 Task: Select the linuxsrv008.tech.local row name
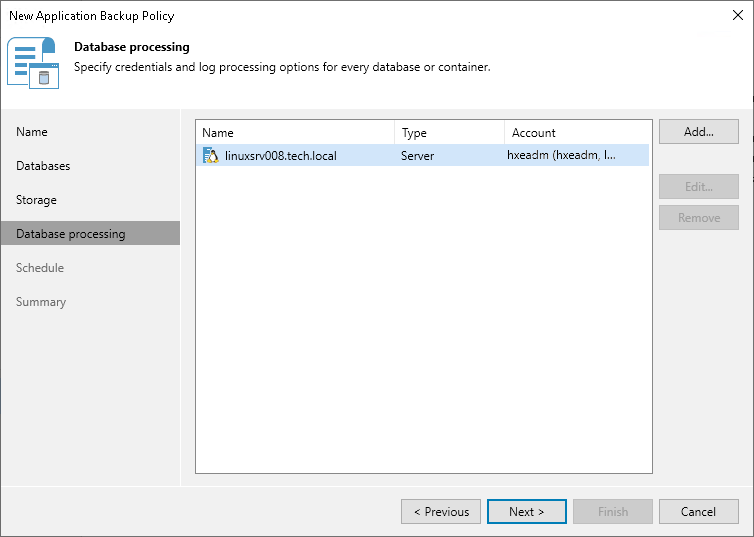[281, 156]
